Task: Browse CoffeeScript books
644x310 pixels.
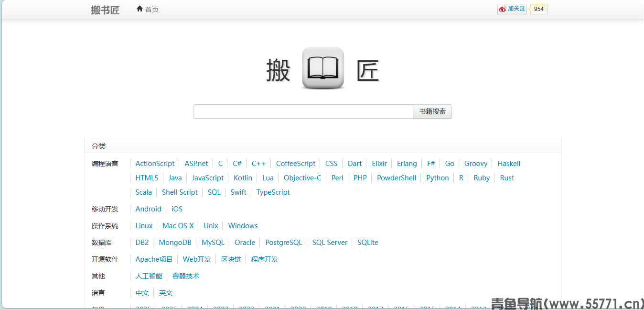Action: click(296, 164)
